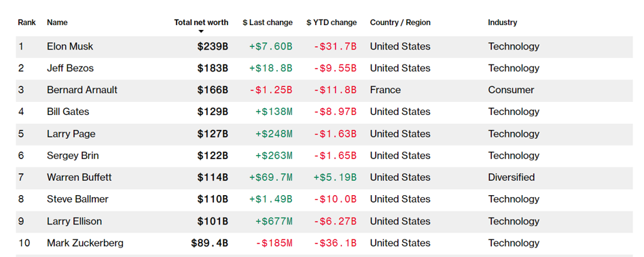Select Warren Buffett in the list
Screen dimensions: 644x257
coord(79,177)
